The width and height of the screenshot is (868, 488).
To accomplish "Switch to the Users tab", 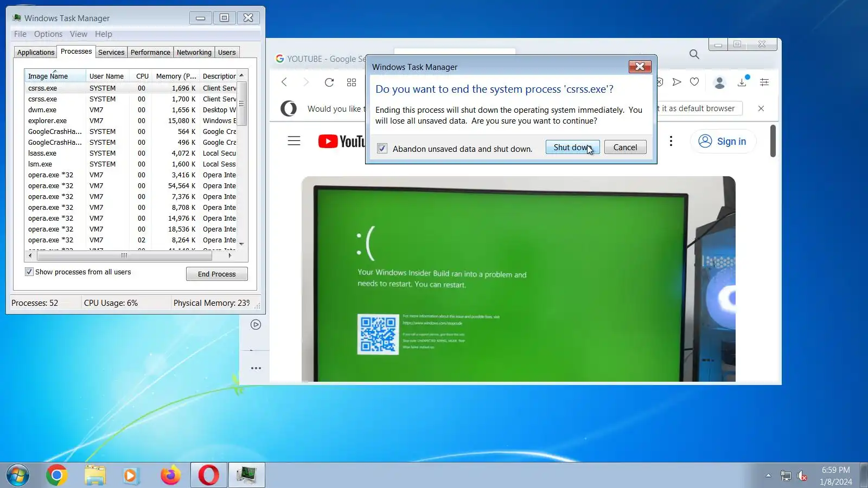I will 227,52.
